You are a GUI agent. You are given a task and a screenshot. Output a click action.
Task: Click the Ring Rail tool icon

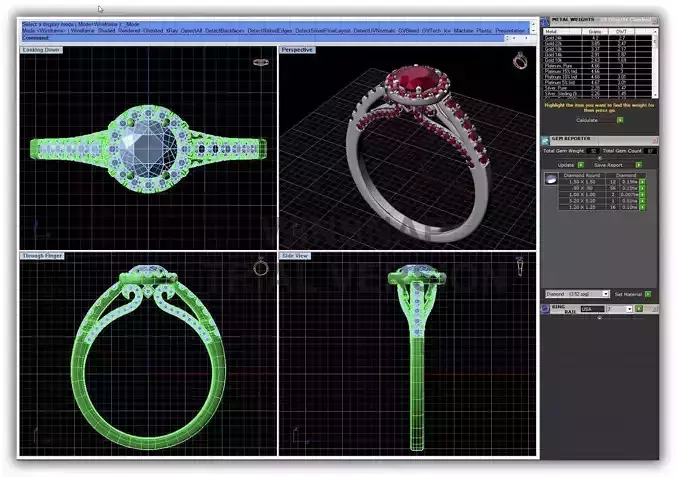pos(545,309)
